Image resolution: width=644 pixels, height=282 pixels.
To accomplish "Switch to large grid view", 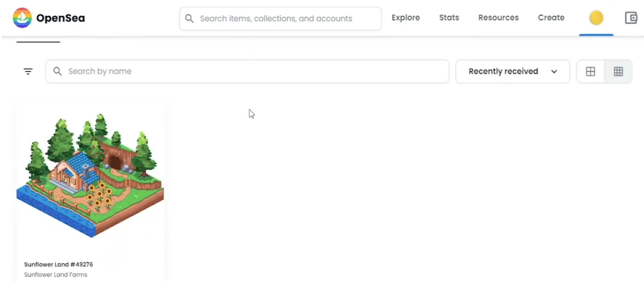I will pyautogui.click(x=591, y=72).
